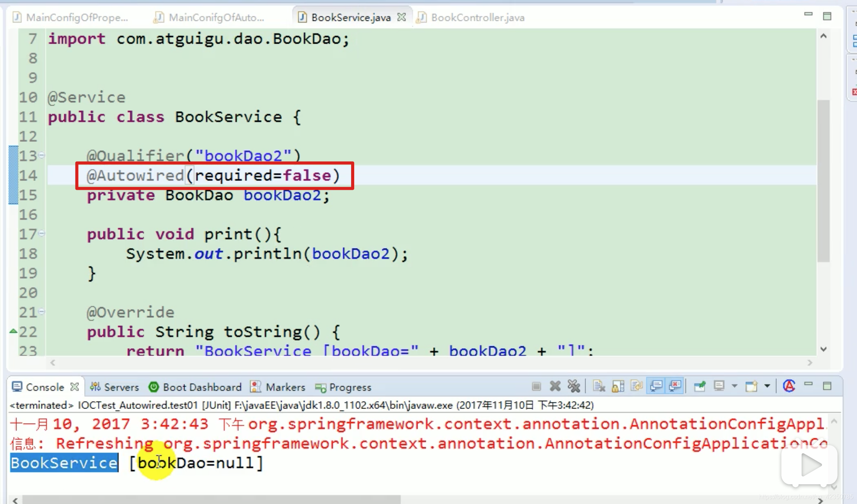Click [bookDao=null] in console output
The height and width of the screenshot is (504, 857).
coord(196,463)
